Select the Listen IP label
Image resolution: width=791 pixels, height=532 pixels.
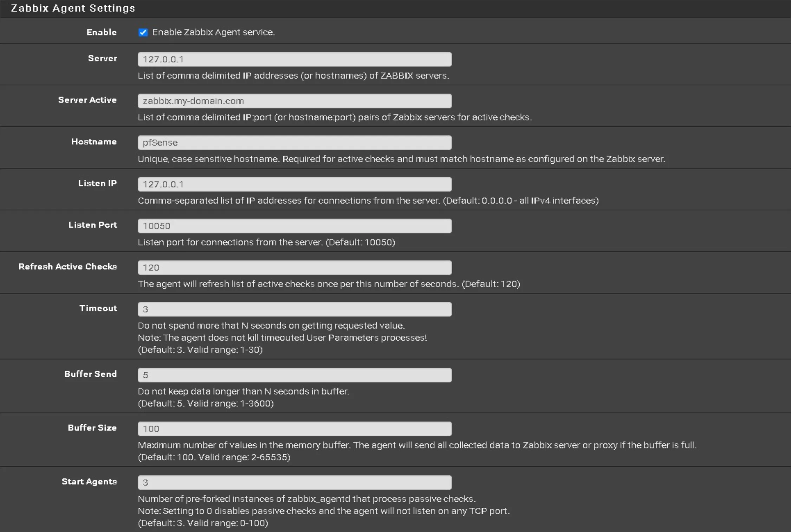tap(98, 183)
